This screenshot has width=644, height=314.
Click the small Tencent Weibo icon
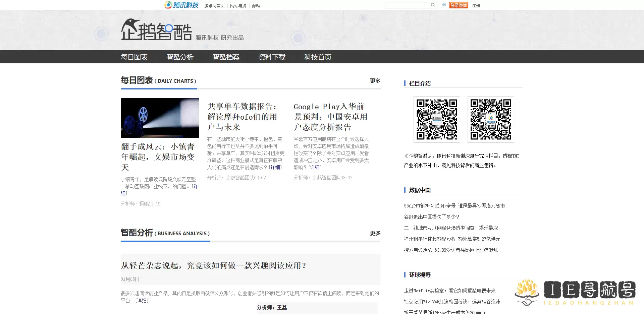pyautogui.click(x=444, y=5)
